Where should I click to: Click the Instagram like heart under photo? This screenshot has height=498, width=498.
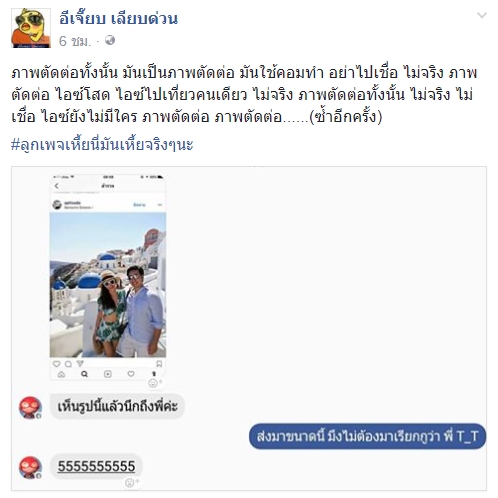tap(56, 364)
